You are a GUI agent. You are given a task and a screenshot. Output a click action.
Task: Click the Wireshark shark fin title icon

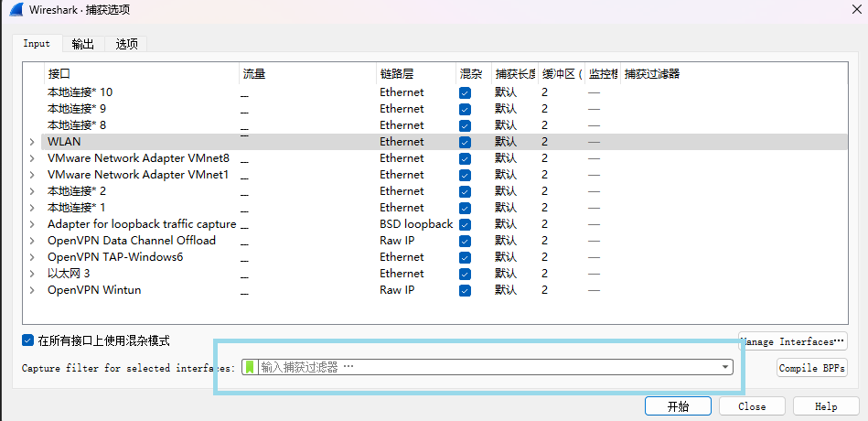(x=16, y=10)
